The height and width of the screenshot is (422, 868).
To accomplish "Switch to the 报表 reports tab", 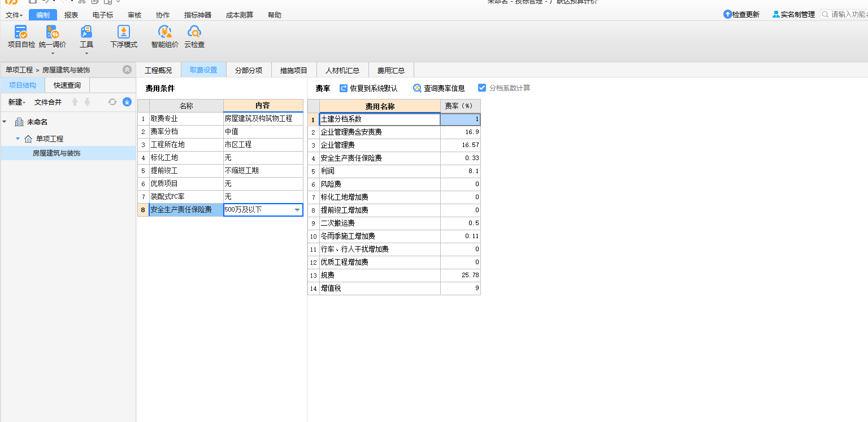I will (71, 15).
